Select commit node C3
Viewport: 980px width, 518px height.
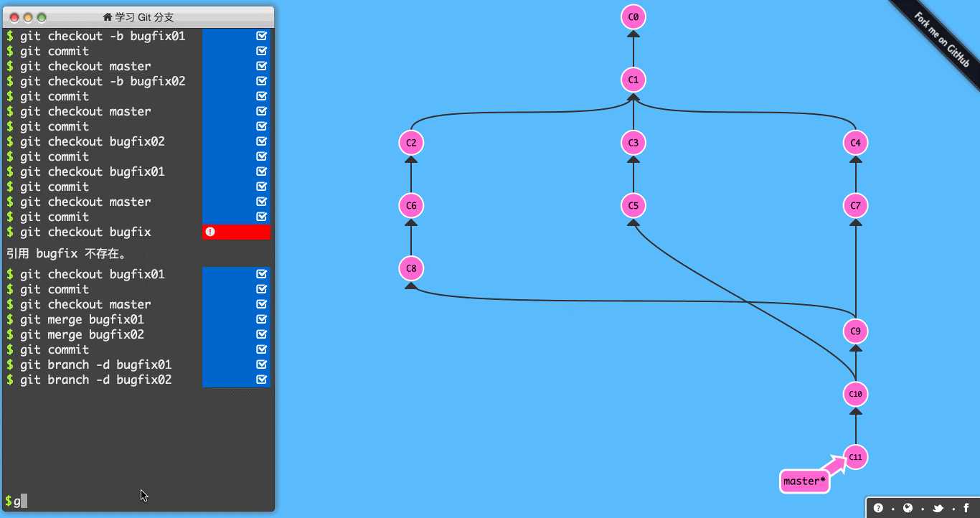(x=633, y=143)
